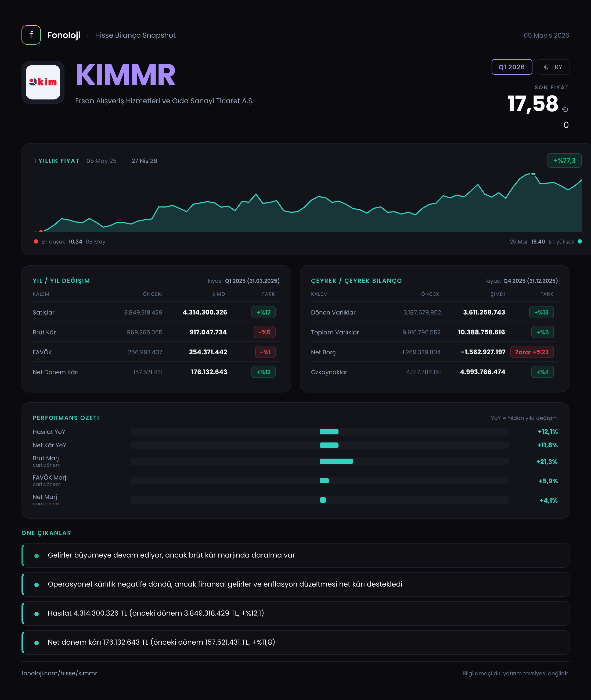Click the Net Kâr YoY progress bar
The width and height of the screenshot is (591, 700).
tap(320, 445)
